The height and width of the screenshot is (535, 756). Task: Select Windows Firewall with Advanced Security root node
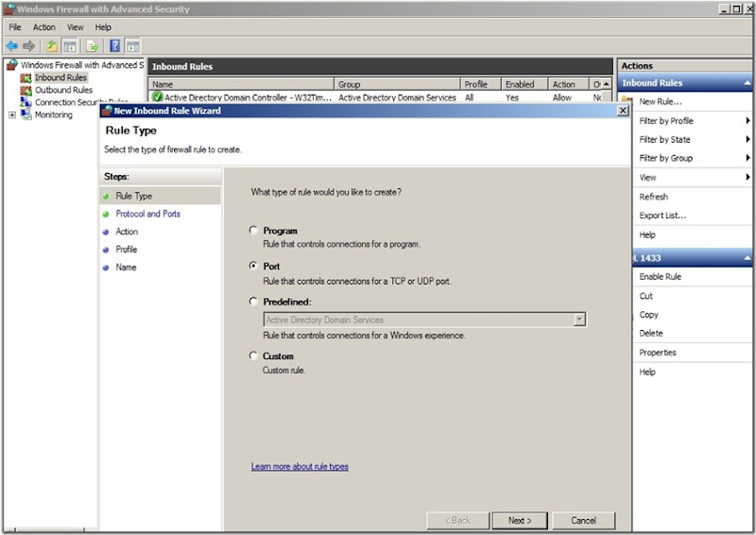tap(82, 64)
